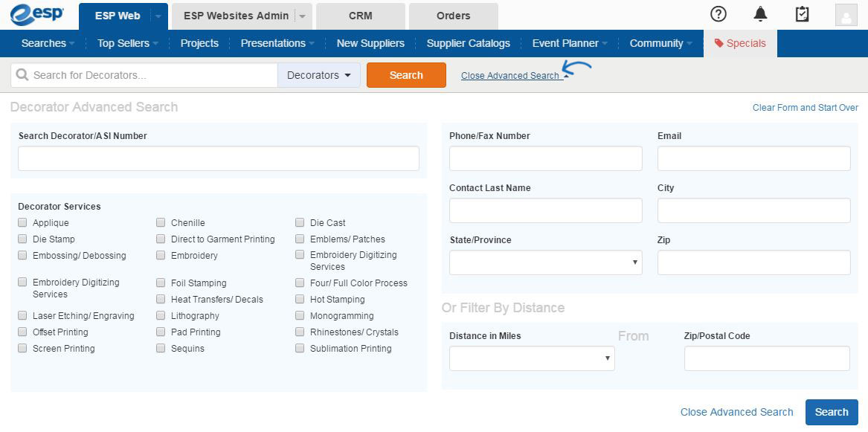Switch to the ESP Web tab
The image size is (868, 432).
(x=118, y=16)
